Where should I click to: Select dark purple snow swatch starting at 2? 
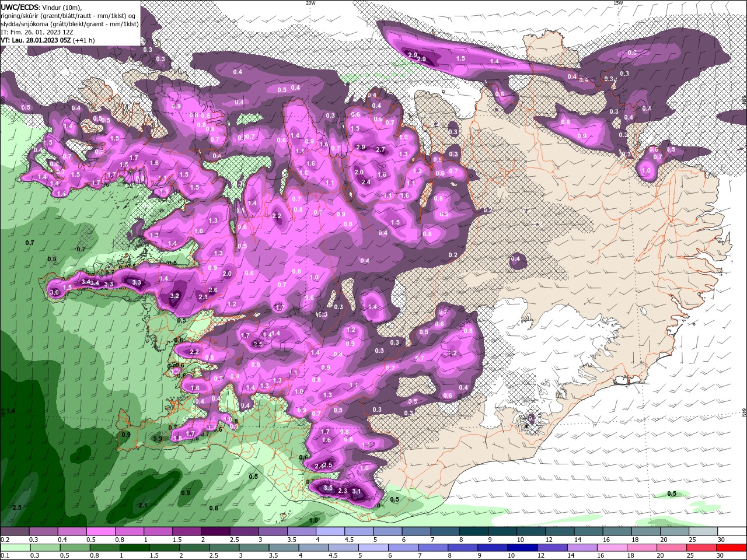tap(215, 531)
